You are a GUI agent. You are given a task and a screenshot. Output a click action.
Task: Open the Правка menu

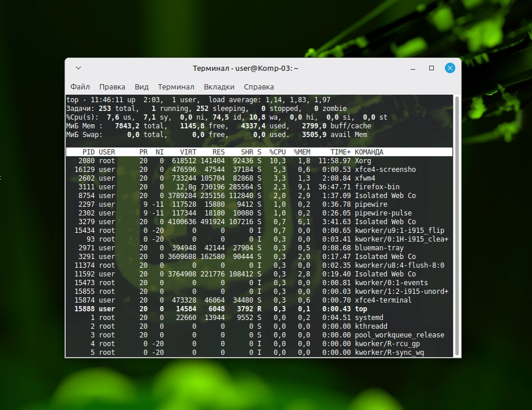click(112, 87)
